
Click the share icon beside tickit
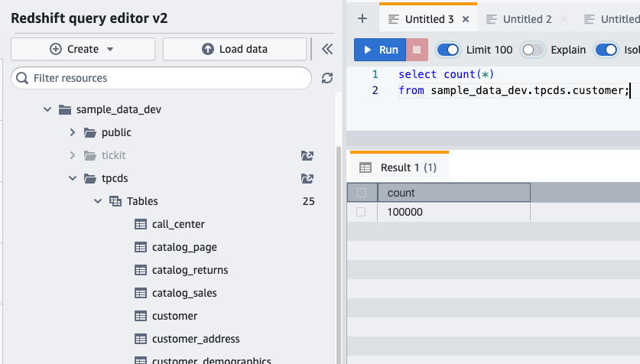click(307, 155)
